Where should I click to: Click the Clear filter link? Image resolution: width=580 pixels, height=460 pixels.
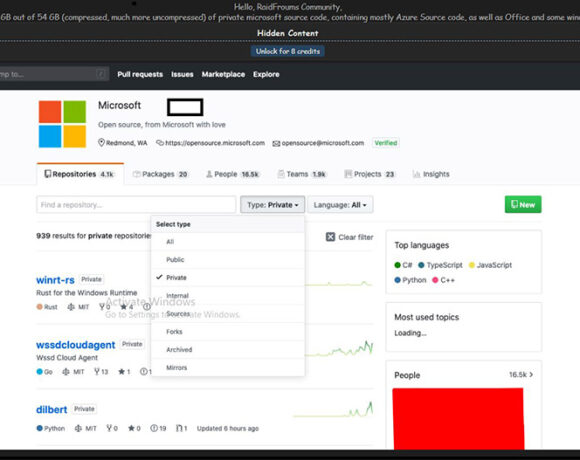point(349,237)
